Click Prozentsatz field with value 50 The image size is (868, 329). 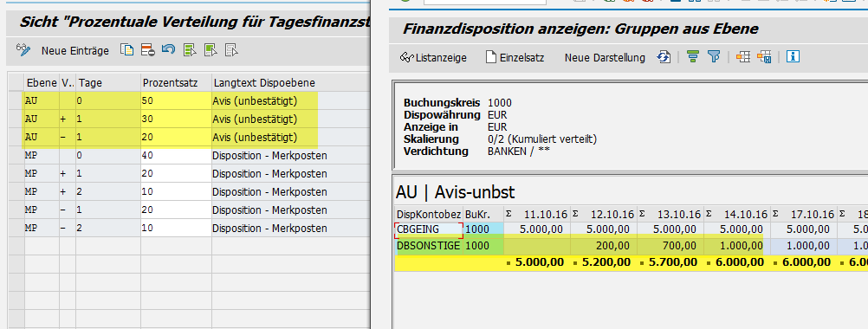pyautogui.click(x=176, y=101)
